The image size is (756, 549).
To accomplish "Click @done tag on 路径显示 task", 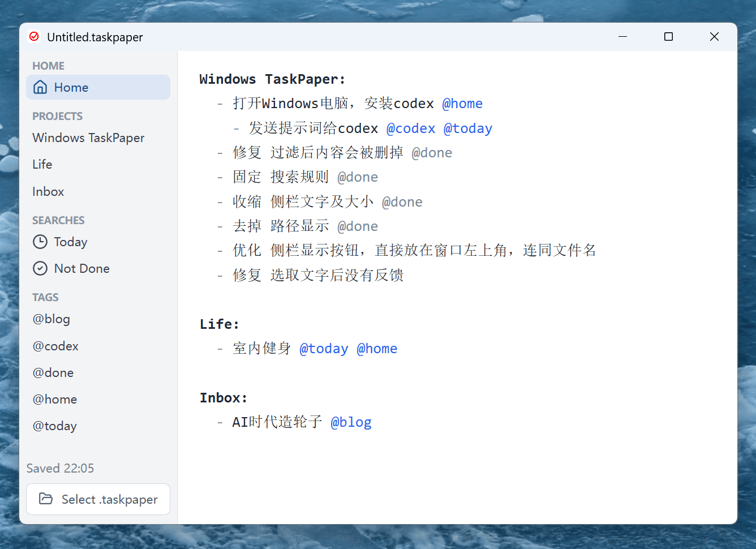I will 358,226.
